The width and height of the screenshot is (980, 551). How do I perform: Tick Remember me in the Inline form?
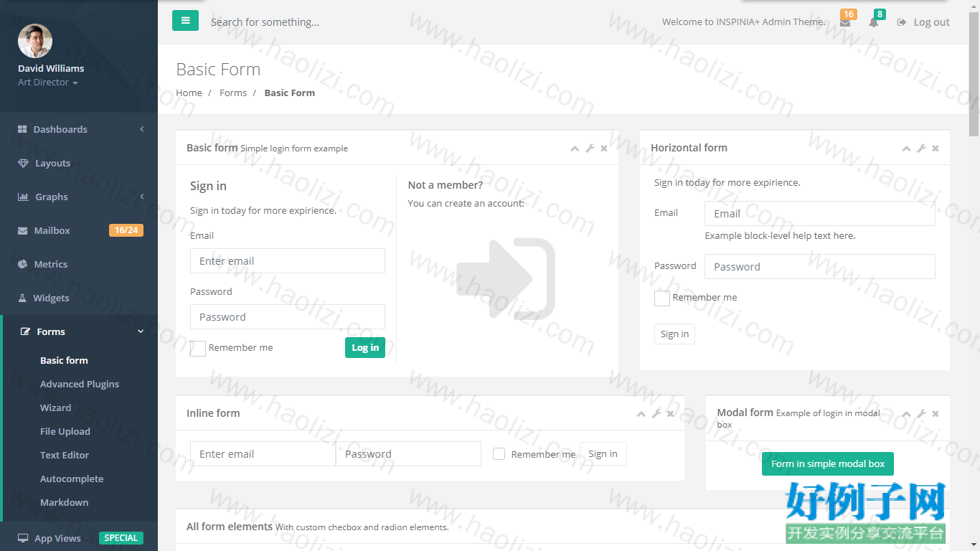(499, 454)
